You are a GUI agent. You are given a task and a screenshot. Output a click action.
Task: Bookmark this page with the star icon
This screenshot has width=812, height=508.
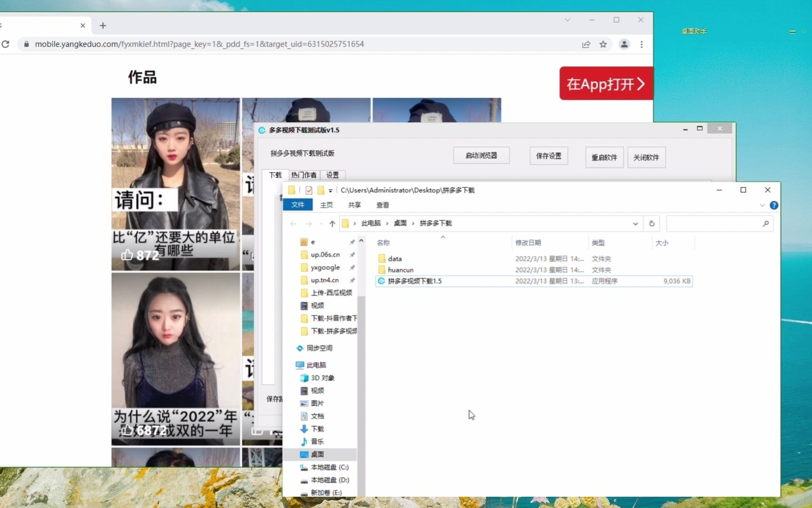[603, 44]
